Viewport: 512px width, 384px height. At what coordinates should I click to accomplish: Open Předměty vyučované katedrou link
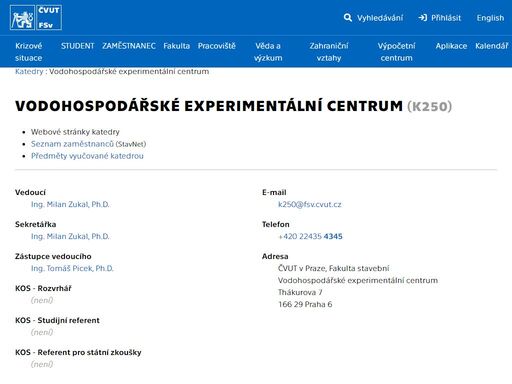[87, 156]
